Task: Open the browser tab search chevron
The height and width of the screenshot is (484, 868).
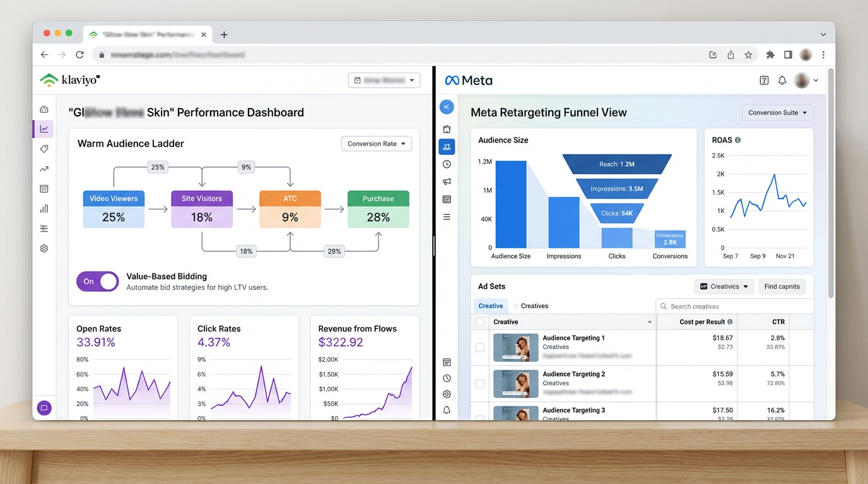Action: 823,35
